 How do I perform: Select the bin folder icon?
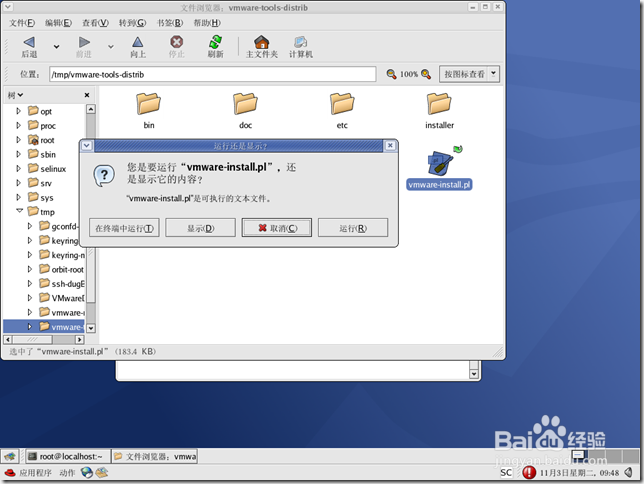(x=149, y=104)
